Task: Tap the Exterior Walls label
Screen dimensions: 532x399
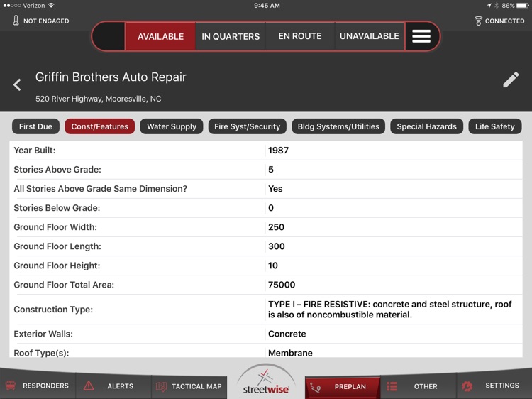Action: [x=43, y=334]
